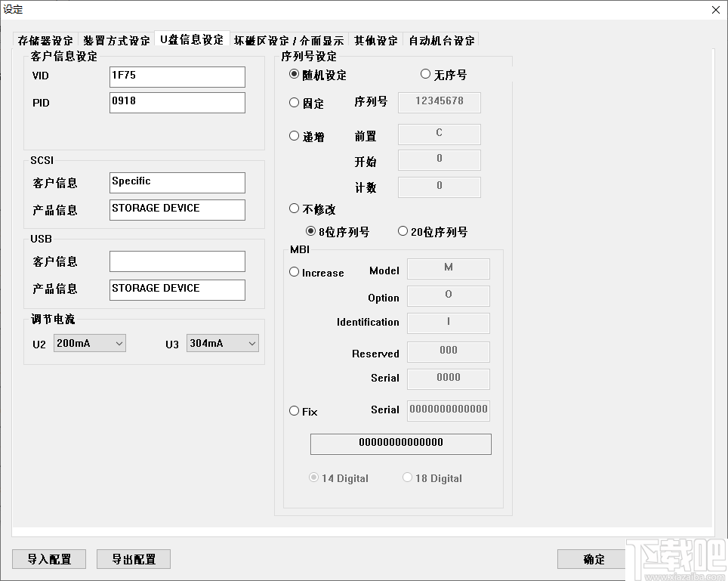
Task: Open the 装置方式设定 tab
Action: 116,40
